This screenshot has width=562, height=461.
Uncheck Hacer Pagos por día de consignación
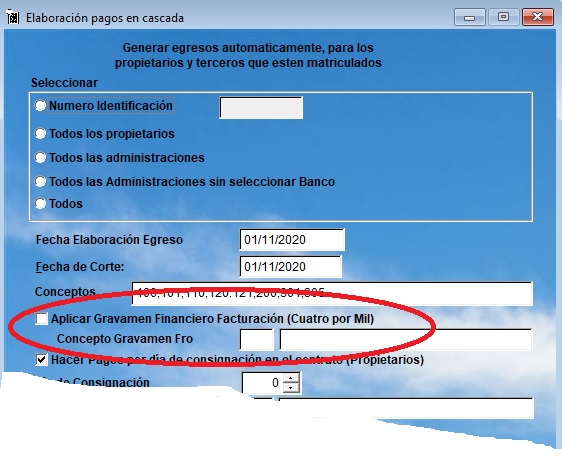pyautogui.click(x=42, y=360)
